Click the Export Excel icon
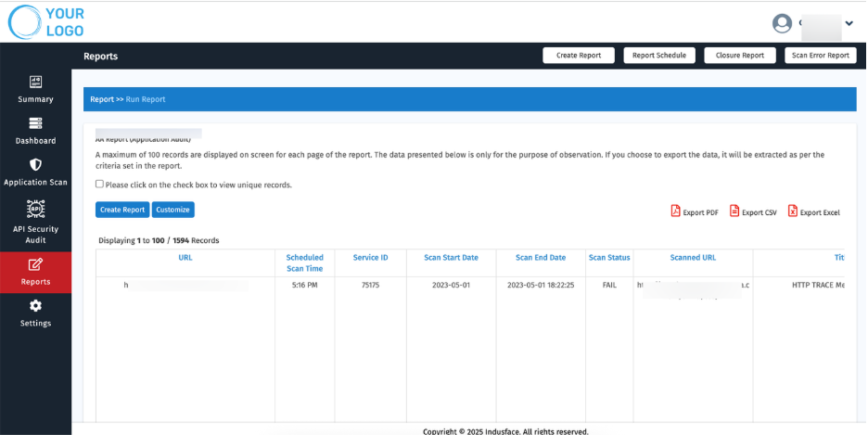Image resolution: width=868 pixels, height=435 pixels. click(793, 211)
